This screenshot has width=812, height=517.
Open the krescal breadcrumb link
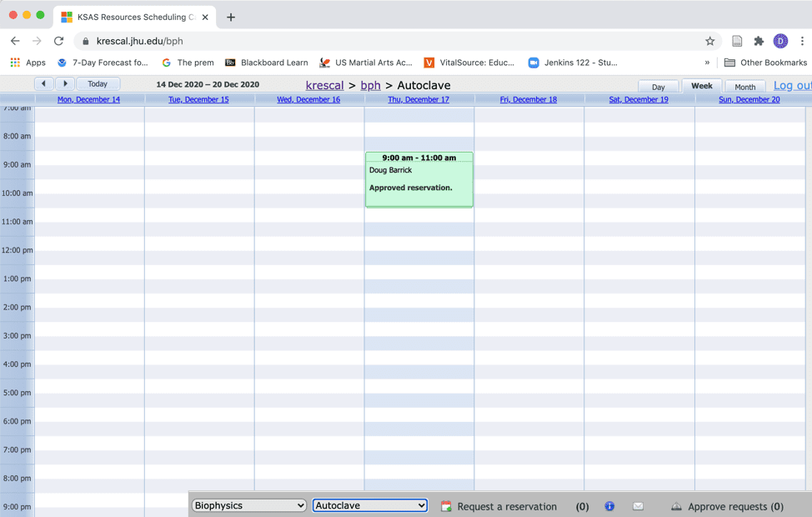tap(324, 85)
